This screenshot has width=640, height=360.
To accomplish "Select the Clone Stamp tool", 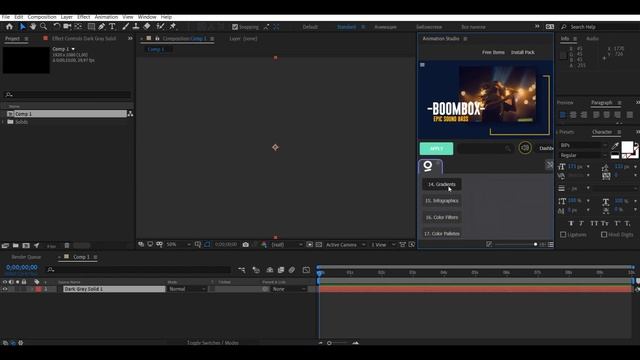I will (136, 27).
